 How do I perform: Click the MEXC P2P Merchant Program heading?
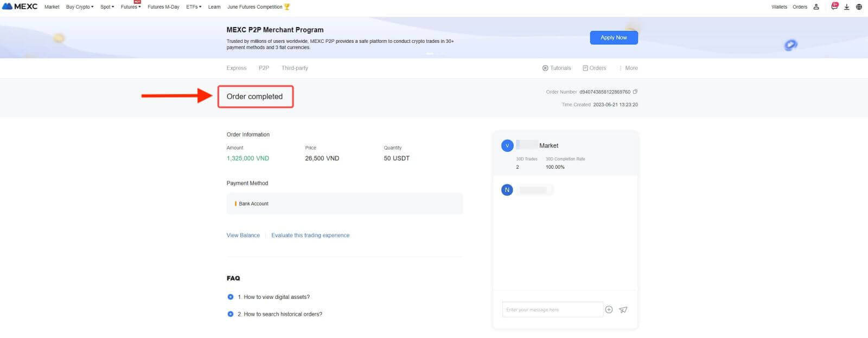pyautogui.click(x=275, y=30)
